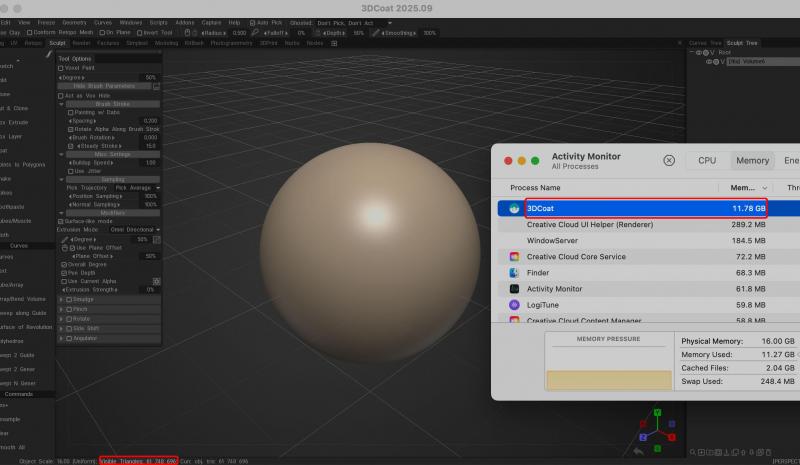Image resolution: width=800 pixels, height=465 pixels.
Task: Toggle visibility eye of Root in Sculpt Tree
Action: [701, 52]
